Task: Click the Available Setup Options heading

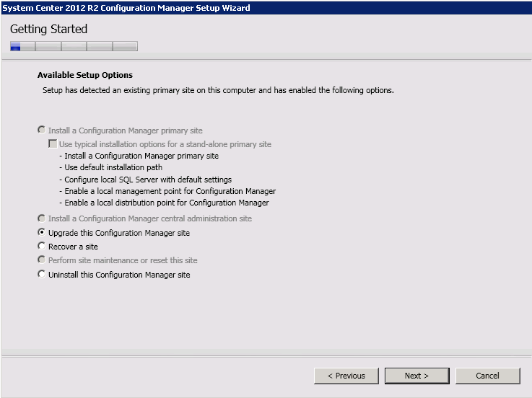Action: [x=85, y=75]
